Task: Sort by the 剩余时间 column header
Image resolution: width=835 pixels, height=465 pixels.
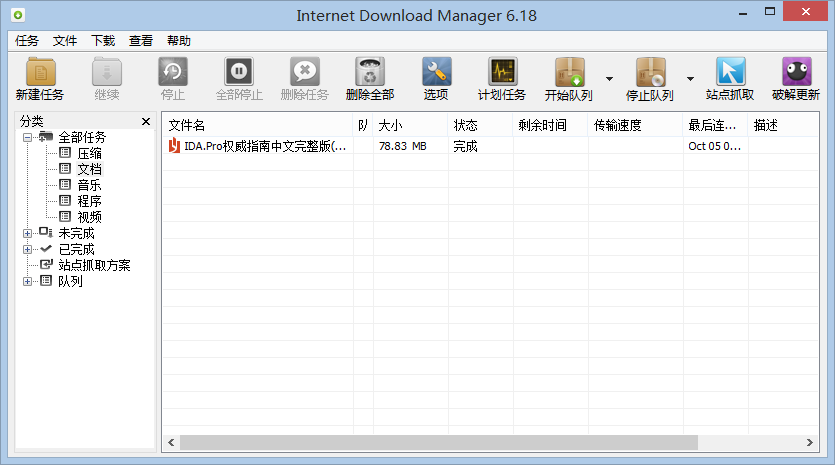Action: tap(551, 125)
